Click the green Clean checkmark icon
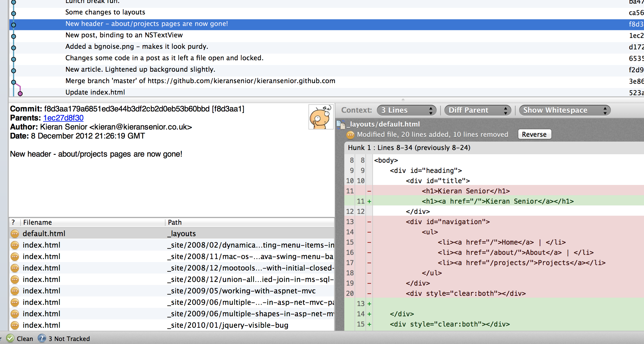Image resolution: width=644 pixels, height=344 pixels. (x=10, y=338)
